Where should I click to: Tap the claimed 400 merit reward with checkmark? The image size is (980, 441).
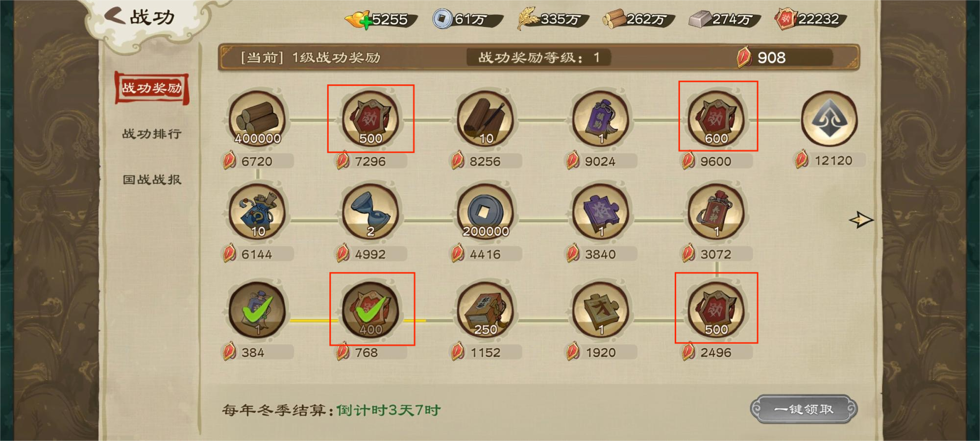pos(370,310)
